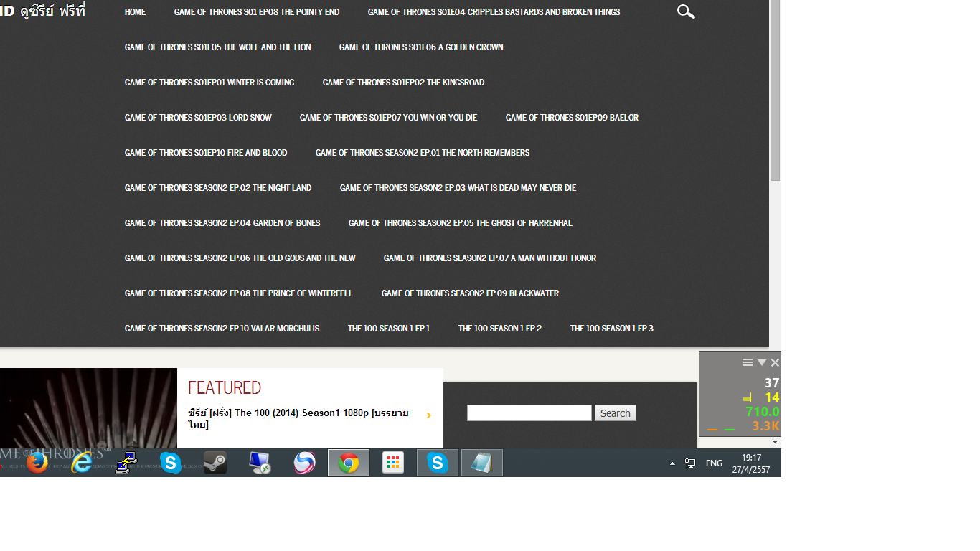Open Season2 EP.10 Valar Morghulis link
The height and width of the screenshot is (551, 980).
[x=222, y=329]
